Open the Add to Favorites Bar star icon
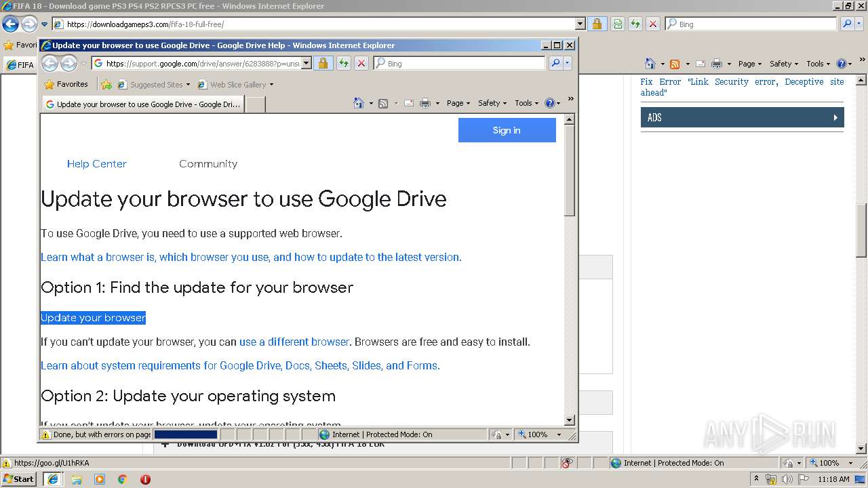This screenshot has height=488, width=868. [x=106, y=85]
